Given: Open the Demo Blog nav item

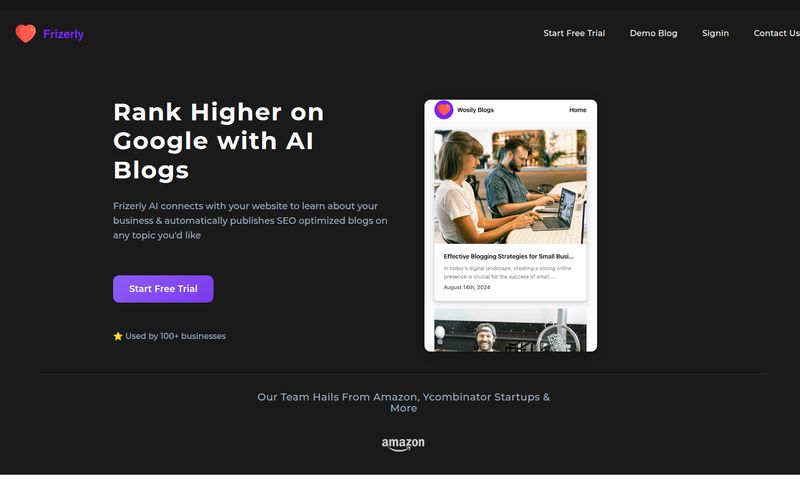Looking at the screenshot, I should point(653,33).
